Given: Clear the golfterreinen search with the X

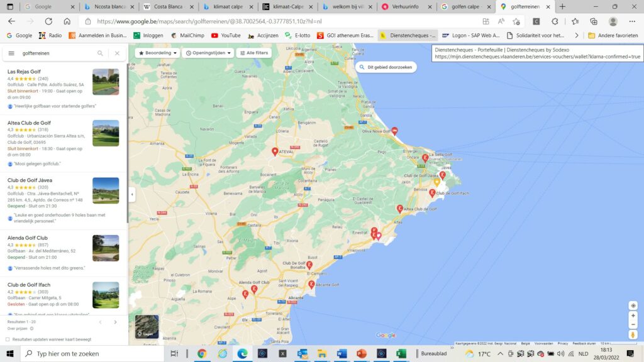Looking at the screenshot, I should (x=117, y=53).
